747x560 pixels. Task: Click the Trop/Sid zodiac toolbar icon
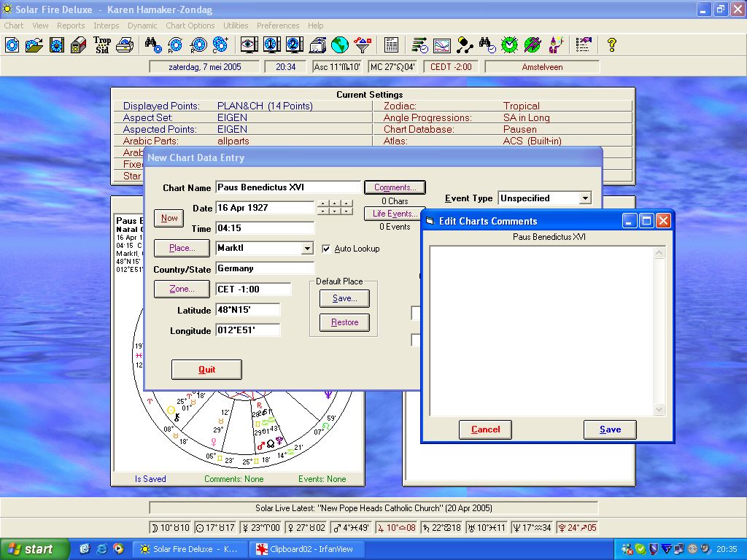(x=102, y=45)
